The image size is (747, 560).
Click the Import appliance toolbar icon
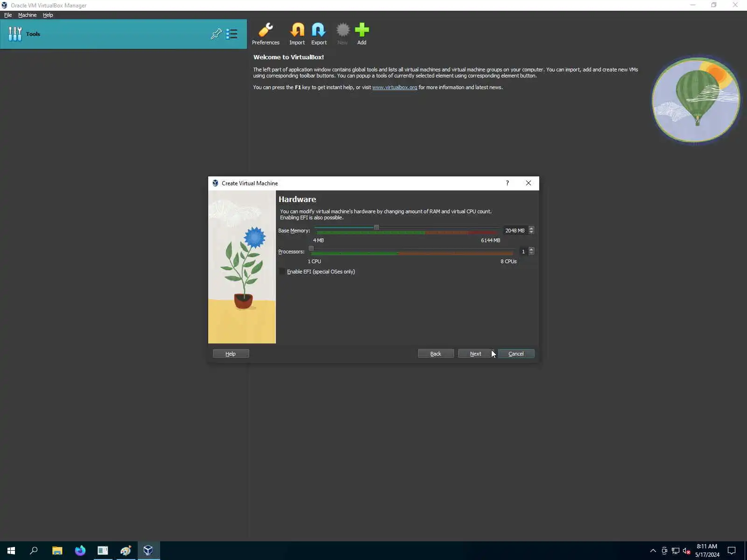point(297,34)
